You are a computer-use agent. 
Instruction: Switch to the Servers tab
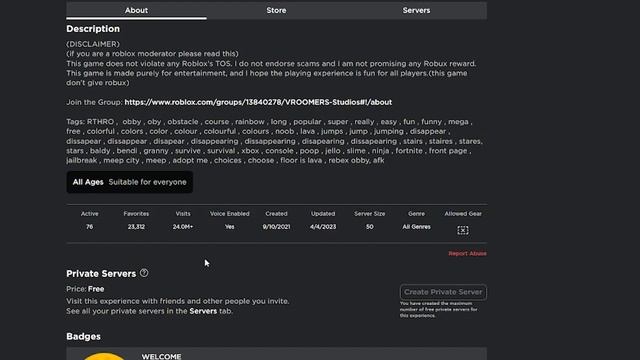(416, 10)
